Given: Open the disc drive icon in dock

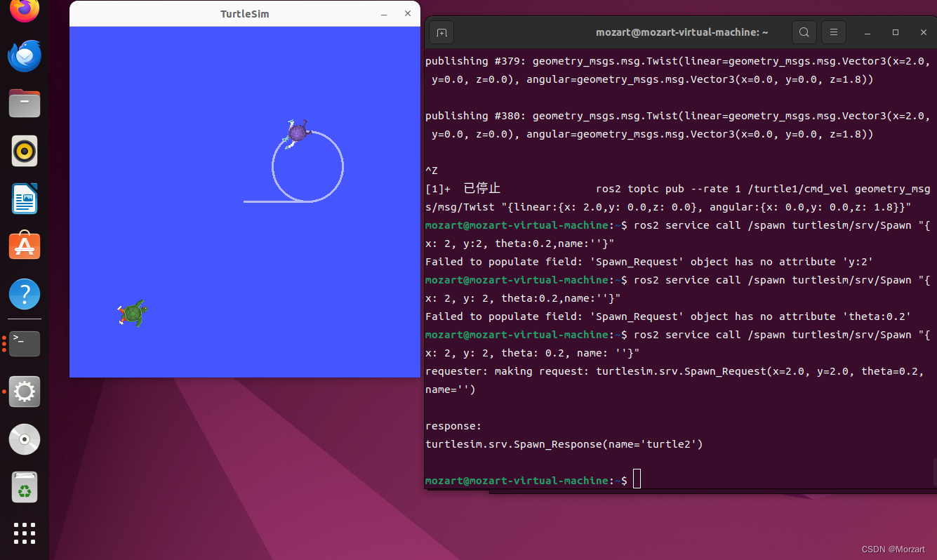Looking at the screenshot, I should [x=25, y=439].
